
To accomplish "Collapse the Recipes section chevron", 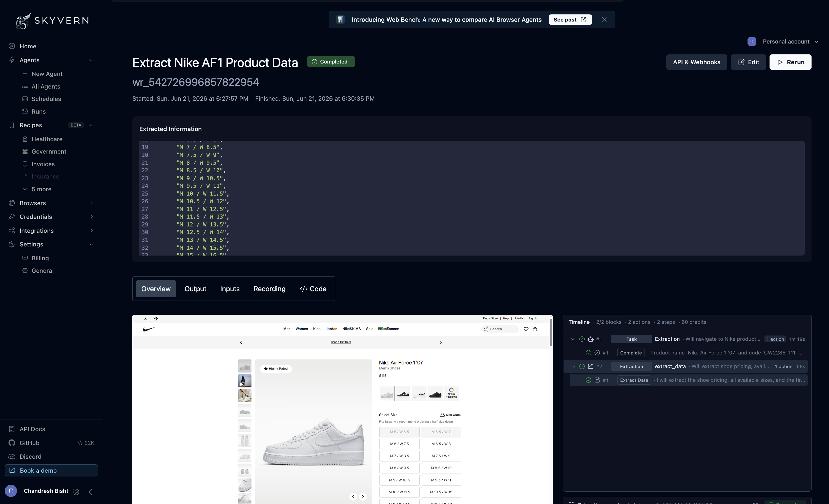I will (x=91, y=125).
